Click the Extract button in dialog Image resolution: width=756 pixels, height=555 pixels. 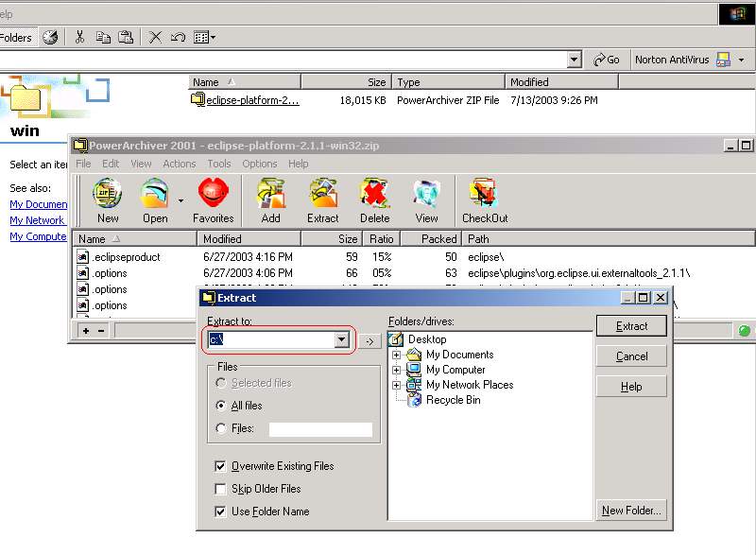[631, 326]
